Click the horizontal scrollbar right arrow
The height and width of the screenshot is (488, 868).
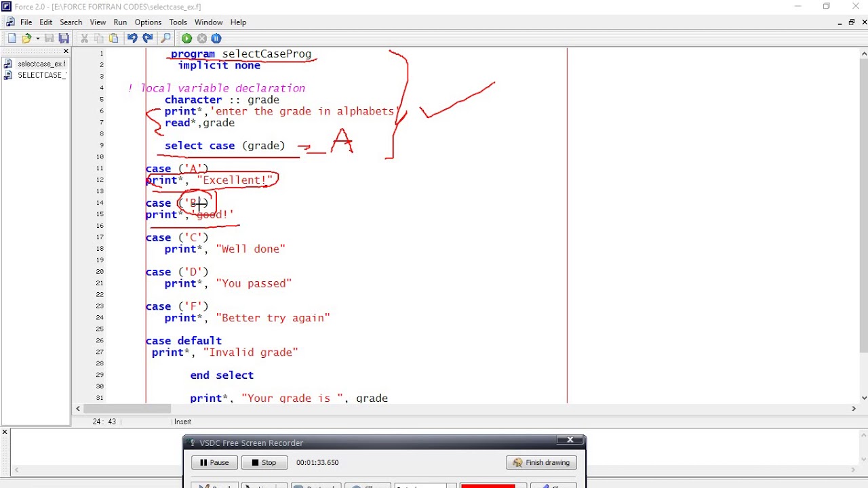pos(854,408)
